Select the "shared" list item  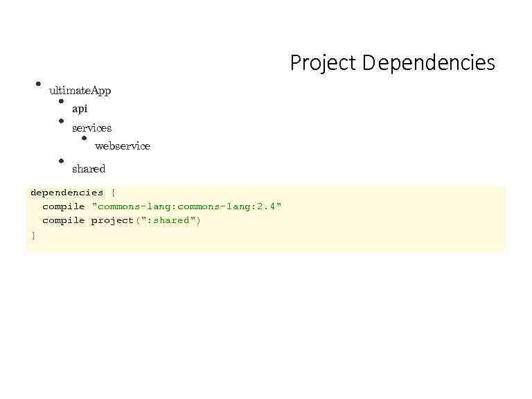[x=89, y=168]
